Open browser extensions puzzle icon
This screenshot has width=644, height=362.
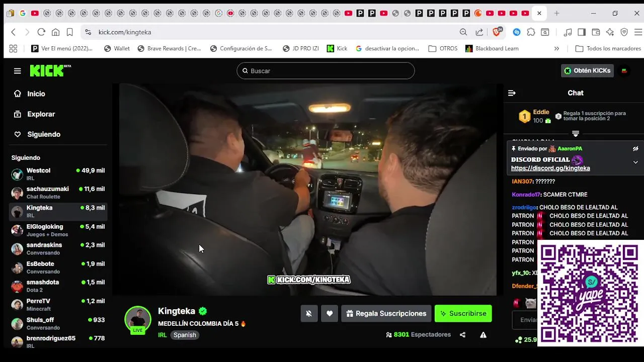click(531, 32)
